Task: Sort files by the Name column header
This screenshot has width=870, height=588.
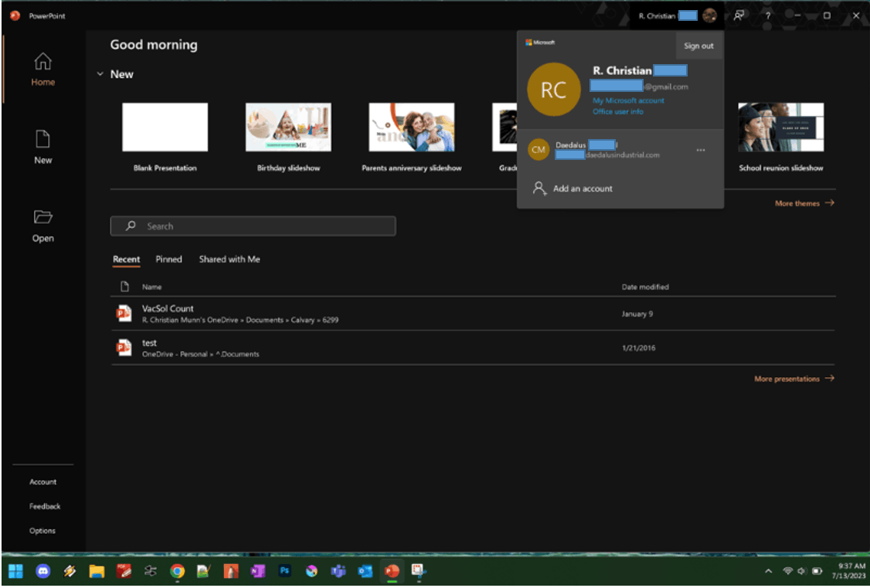Action: point(151,287)
